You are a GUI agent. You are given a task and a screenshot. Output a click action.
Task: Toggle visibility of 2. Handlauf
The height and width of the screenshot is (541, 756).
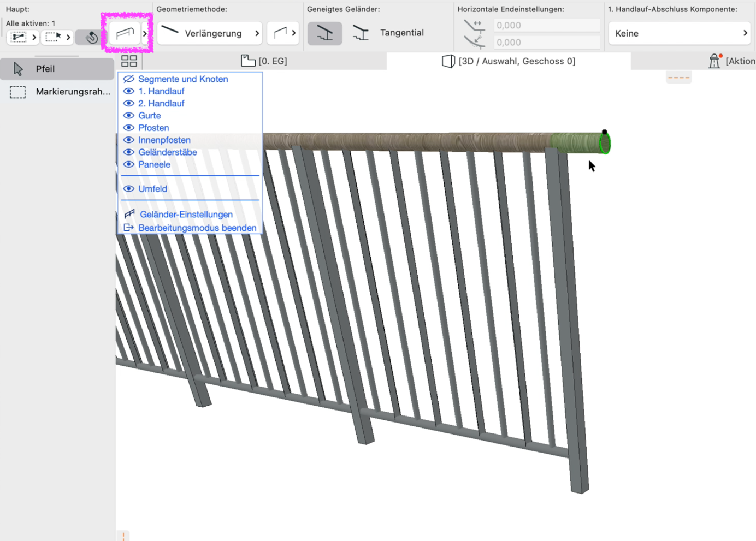tap(128, 103)
